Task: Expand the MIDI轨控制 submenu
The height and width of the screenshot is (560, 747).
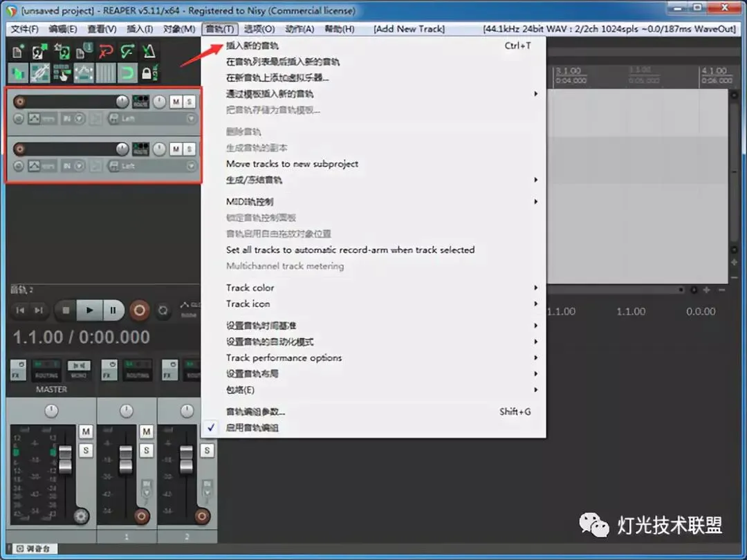Action: click(x=374, y=201)
